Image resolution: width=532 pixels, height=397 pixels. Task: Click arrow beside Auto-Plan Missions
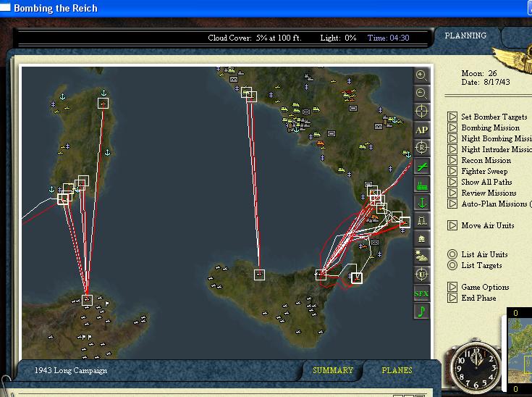[x=452, y=204]
